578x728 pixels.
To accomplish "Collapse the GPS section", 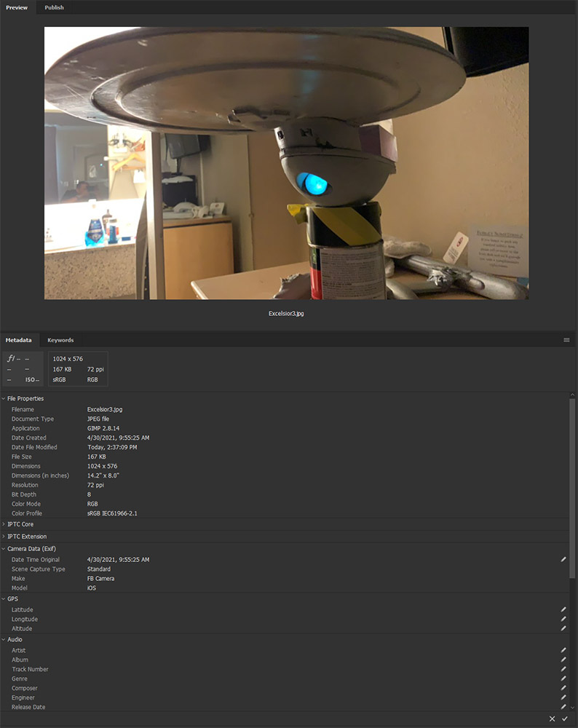I will tap(4, 598).
